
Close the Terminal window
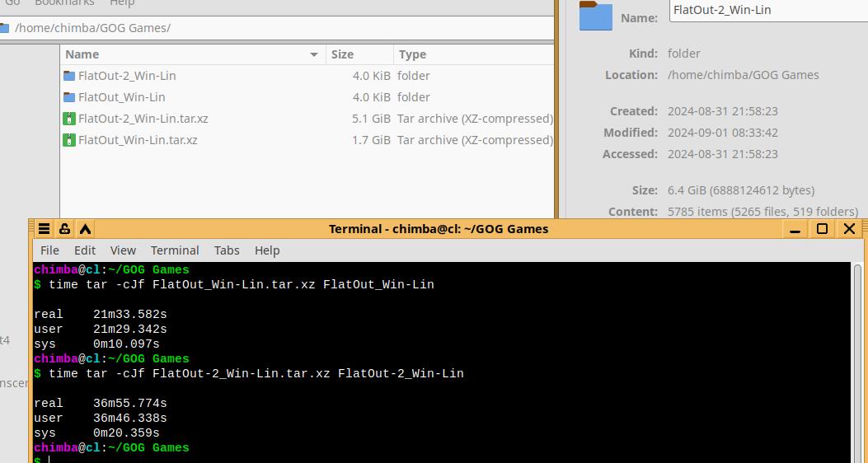(849, 229)
